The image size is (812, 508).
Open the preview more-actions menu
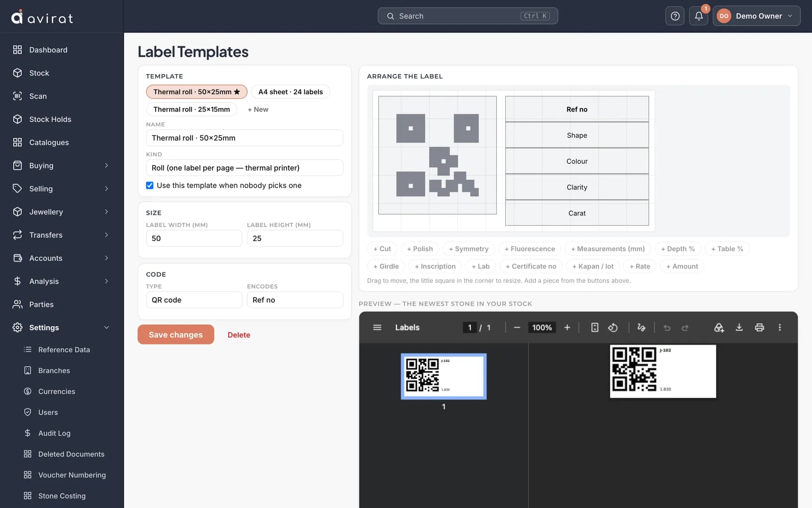(780, 327)
